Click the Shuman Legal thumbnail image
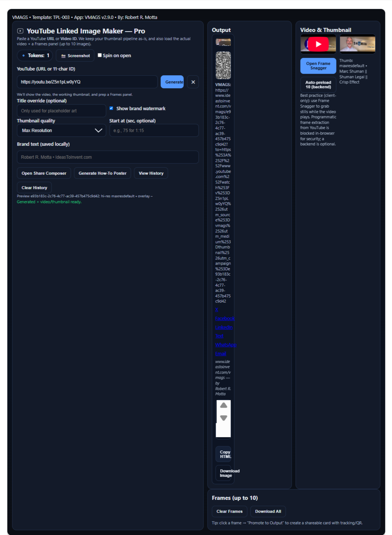Viewport: 392px width, 535px height. 358,44
